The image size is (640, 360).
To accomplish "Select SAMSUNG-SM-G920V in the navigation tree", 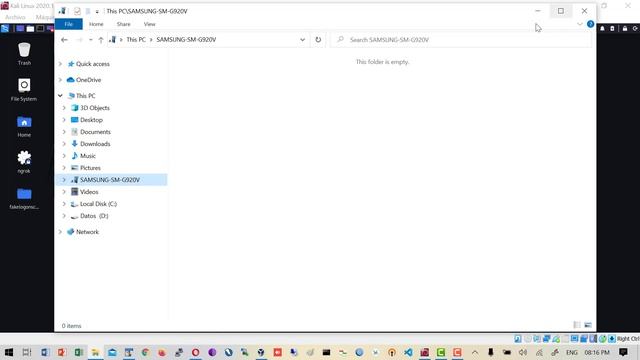I will [110, 180].
